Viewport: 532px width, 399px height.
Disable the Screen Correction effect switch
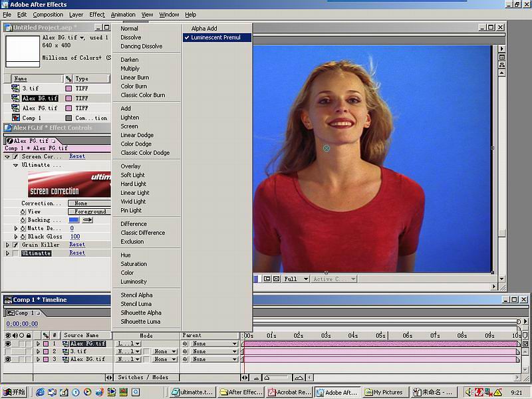tap(15, 157)
